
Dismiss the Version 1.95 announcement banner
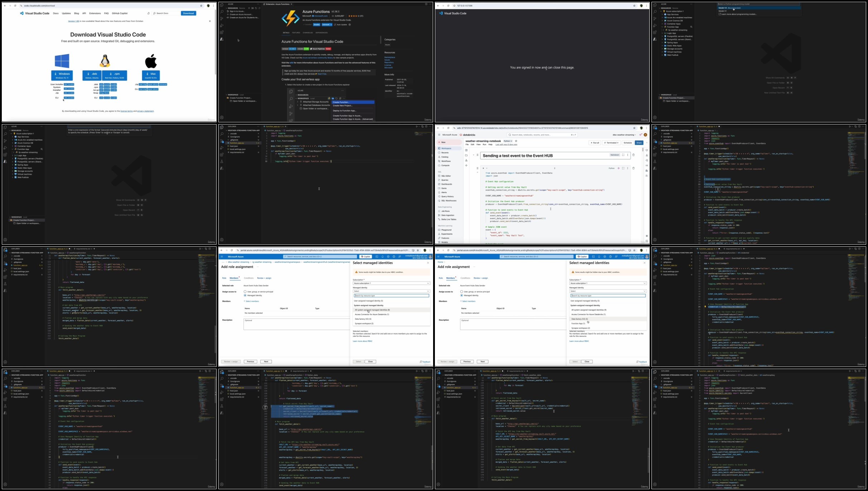click(x=210, y=21)
